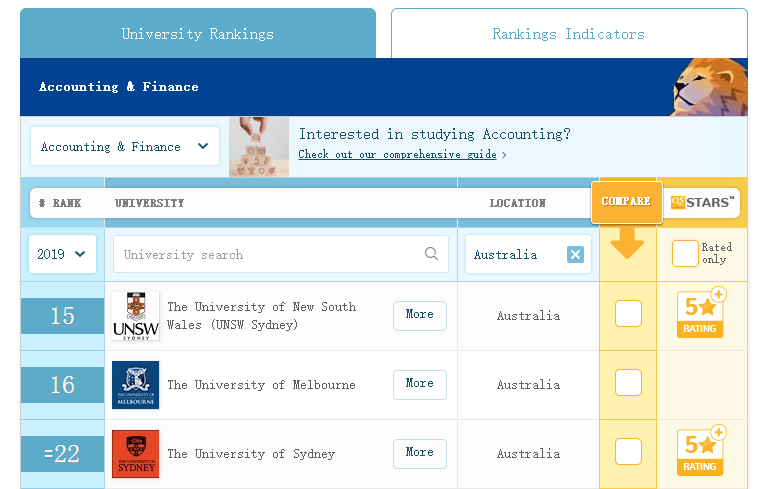Screen dimensions: 770x489
Task: Open the Australia location filter
Action: point(528,254)
